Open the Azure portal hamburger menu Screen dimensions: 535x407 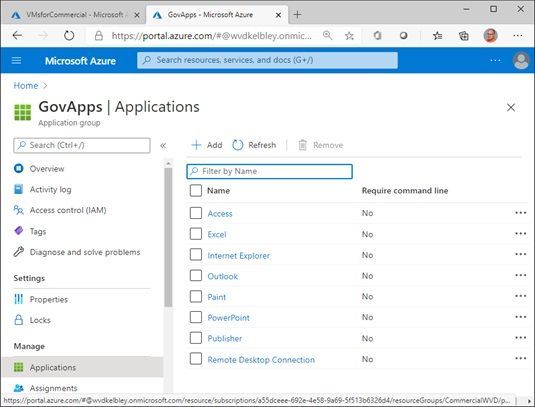click(16, 61)
